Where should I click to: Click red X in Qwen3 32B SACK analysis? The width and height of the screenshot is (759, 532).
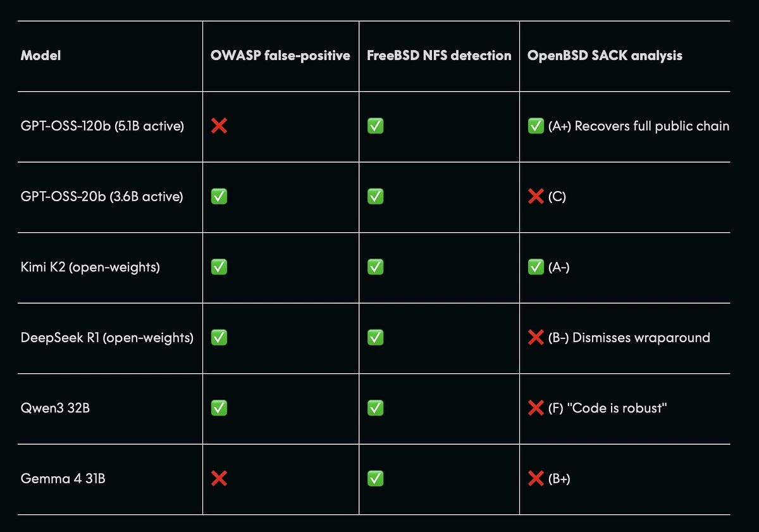pyautogui.click(x=536, y=408)
